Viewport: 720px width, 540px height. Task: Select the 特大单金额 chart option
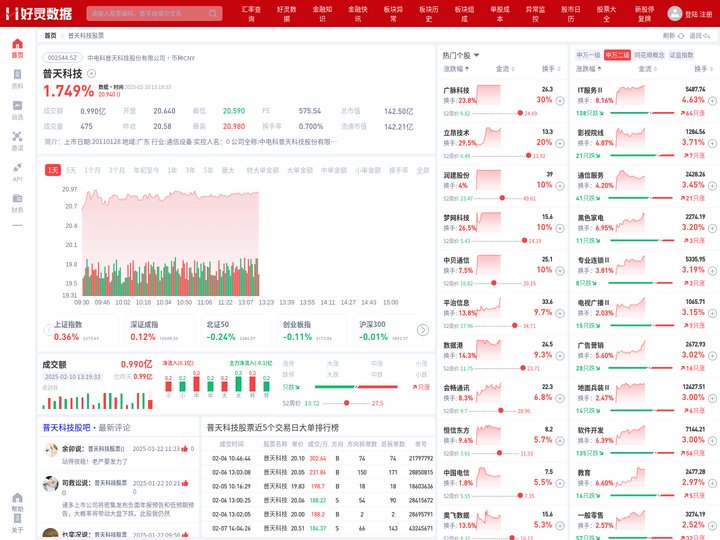click(x=263, y=170)
